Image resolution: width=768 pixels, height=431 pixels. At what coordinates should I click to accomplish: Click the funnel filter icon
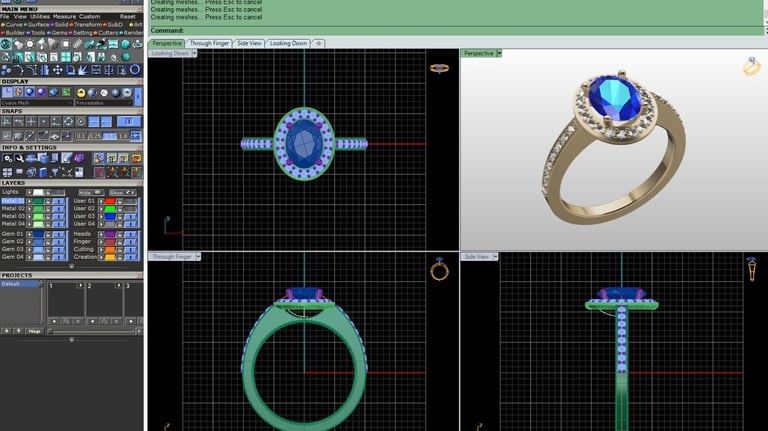point(54,172)
